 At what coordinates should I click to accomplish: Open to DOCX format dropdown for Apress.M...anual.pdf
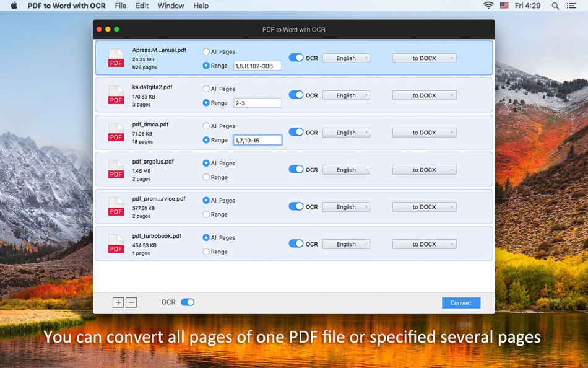coord(425,58)
